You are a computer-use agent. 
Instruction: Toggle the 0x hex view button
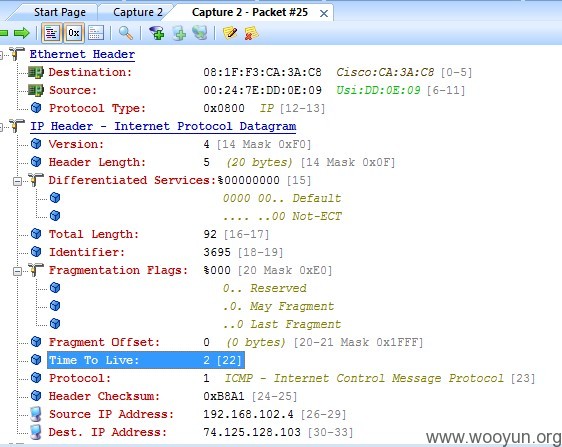tap(74, 33)
